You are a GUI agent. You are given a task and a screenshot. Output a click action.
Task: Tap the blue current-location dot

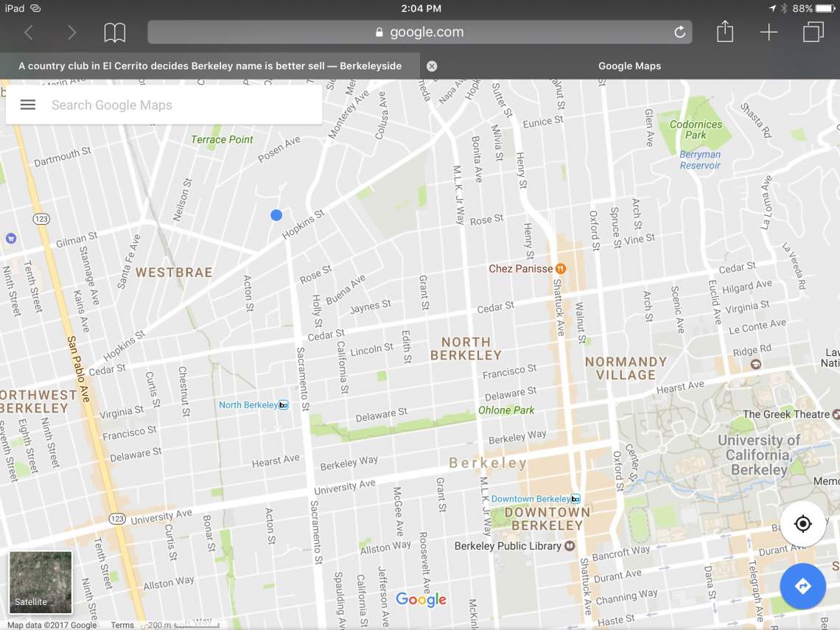tap(276, 215)
